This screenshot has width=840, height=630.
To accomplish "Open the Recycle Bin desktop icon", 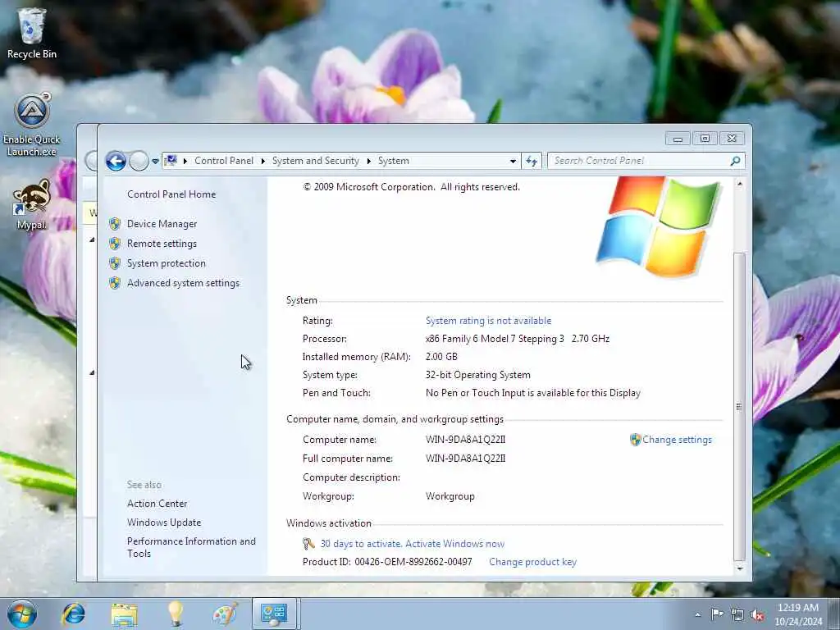I will (x=32, y=33).
